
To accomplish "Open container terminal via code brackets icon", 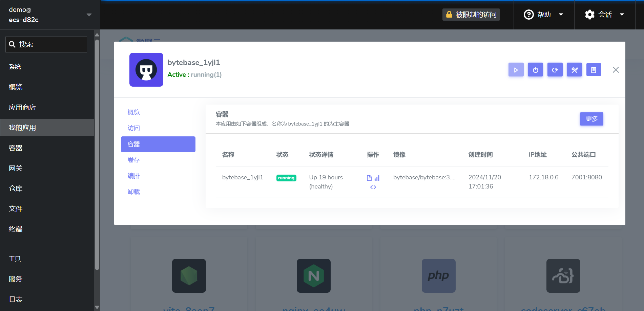I will pos(373,187).
